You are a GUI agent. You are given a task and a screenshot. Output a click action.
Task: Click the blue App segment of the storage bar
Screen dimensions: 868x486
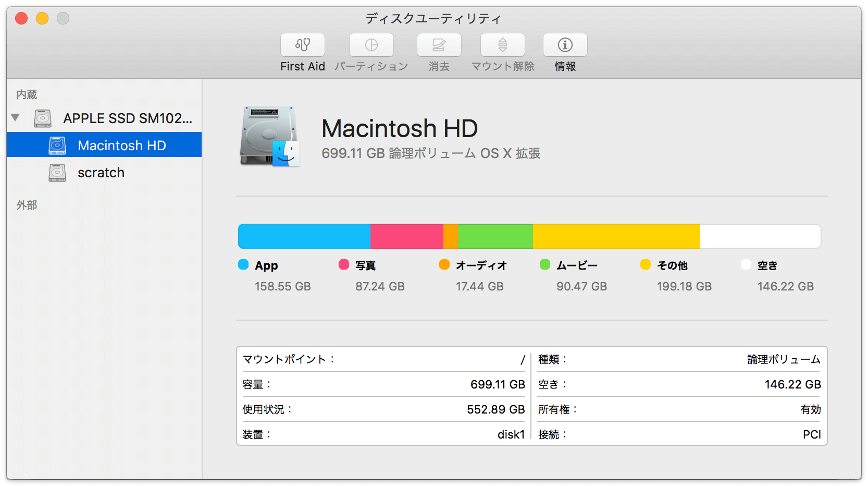[304, 236]
